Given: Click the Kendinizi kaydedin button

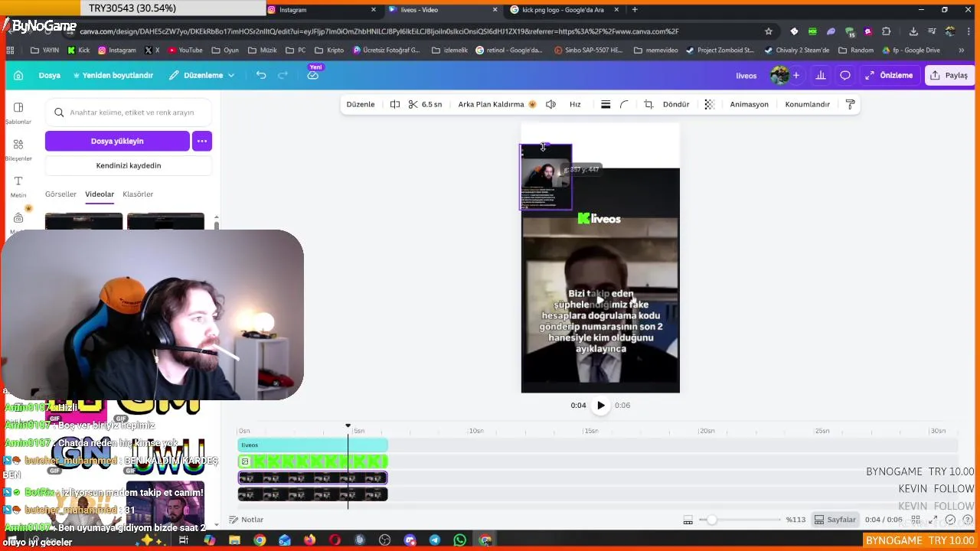Looking at the screenshot, I should pos(129,165).
